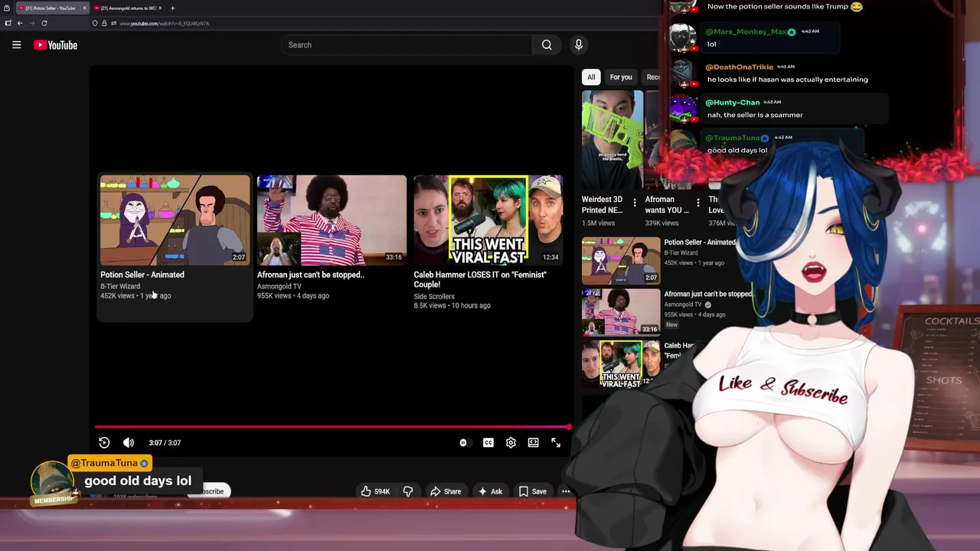Screen dimensions: 980x551
Task: Open sidebar THIS WENT VIRAL FAST thumbnail
Action: 621,364
